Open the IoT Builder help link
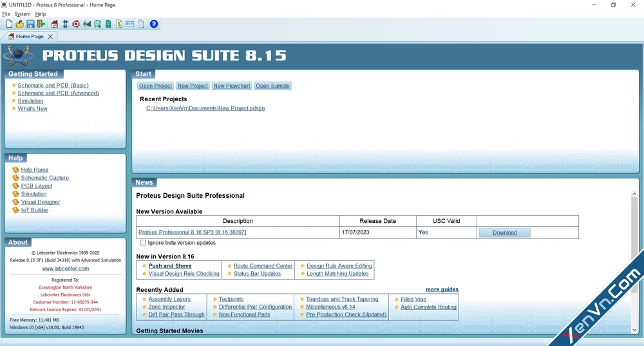This screenshot has height=346, width=644. click(35, 210)
